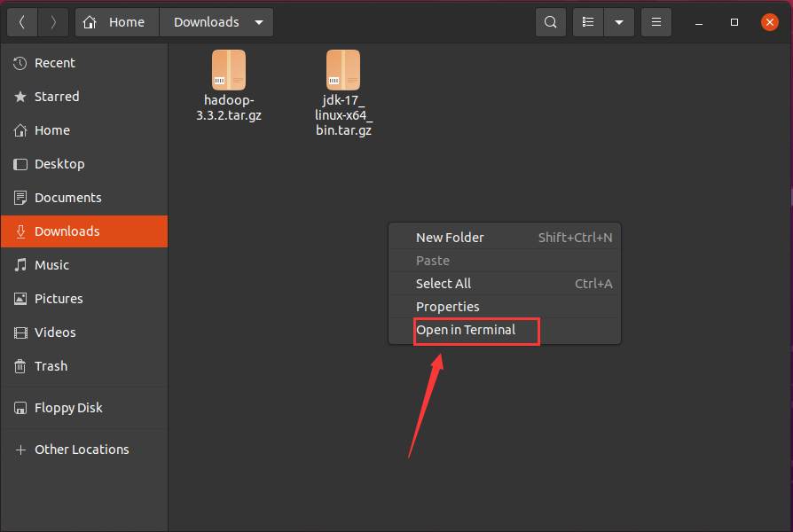This screenshot has height=532, width=793.
Task: Select the hadoop-3.3.2.tar.gz archive icon
Action: [x=229, y=70]
